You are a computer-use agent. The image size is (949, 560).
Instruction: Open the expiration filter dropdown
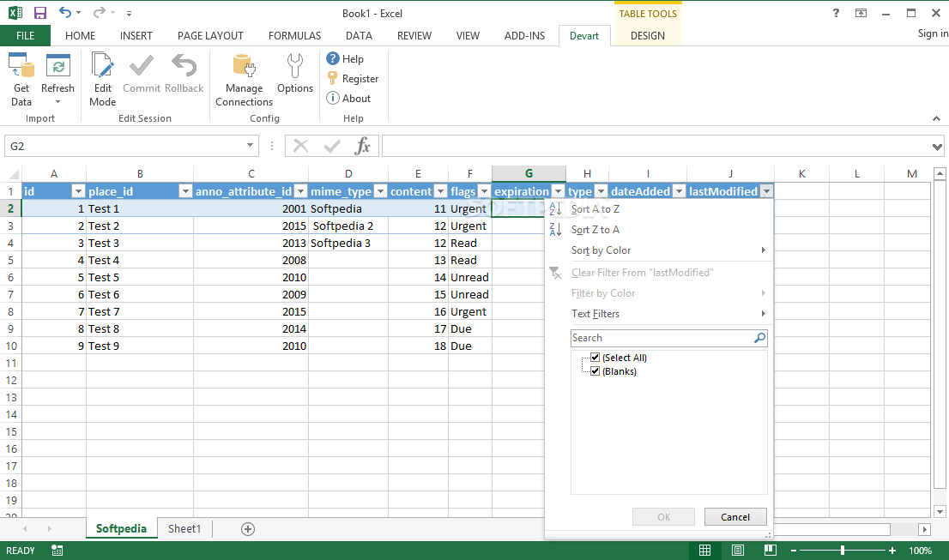(558, 192)
